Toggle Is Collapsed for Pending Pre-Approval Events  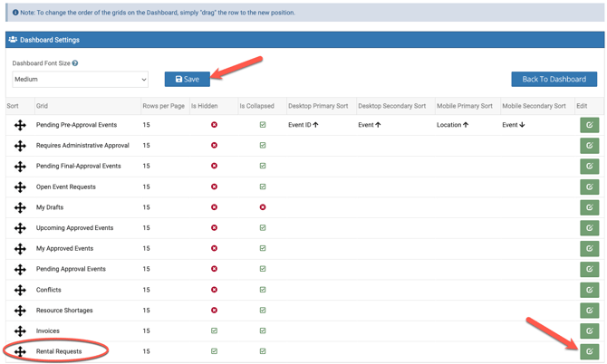263,125
